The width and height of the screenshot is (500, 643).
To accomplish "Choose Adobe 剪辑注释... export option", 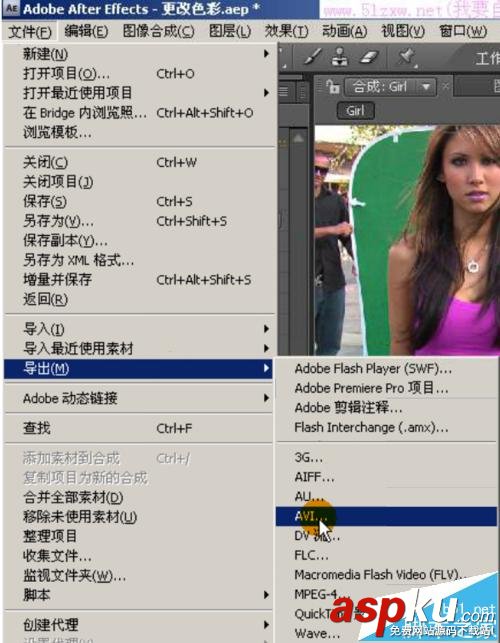I will [386, 408].
